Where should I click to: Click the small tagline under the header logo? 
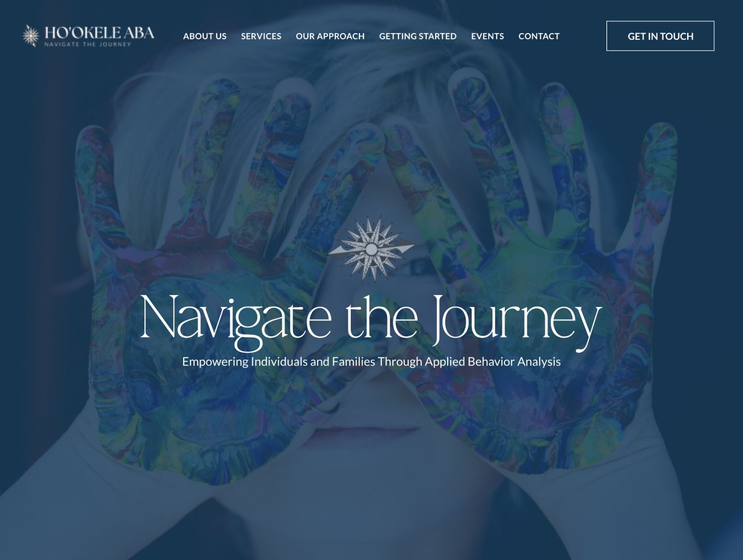pyautogui.click(x=87, y=45)
